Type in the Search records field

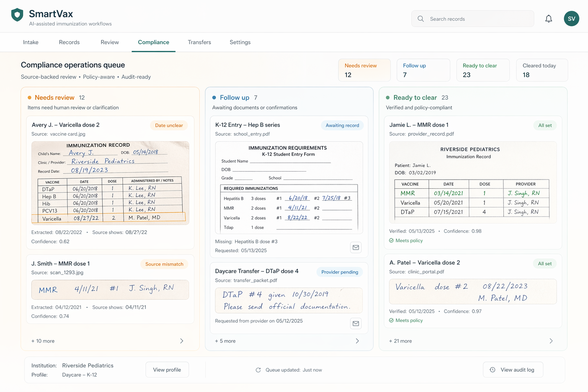point(479,19)
